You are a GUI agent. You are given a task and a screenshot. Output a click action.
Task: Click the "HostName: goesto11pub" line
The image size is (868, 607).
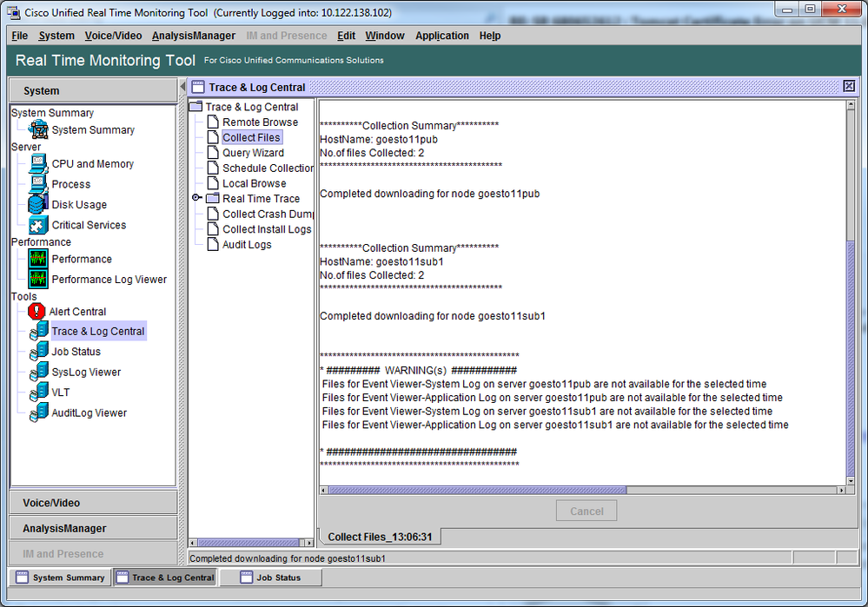point(379,140)
